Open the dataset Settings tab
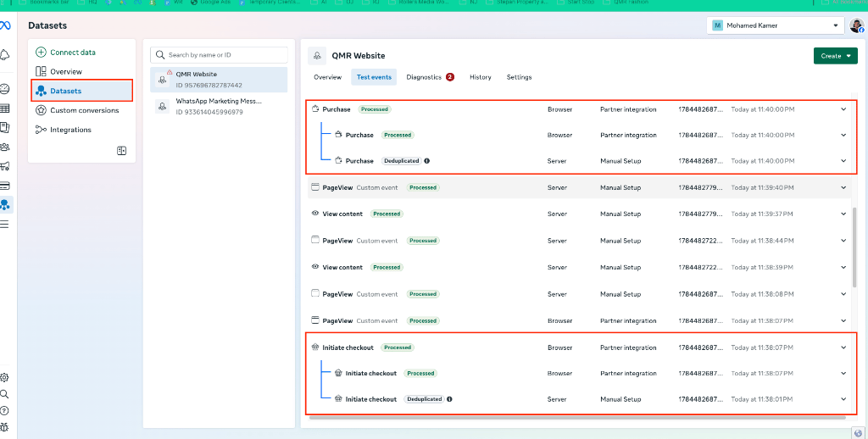 tap(520, 77)
